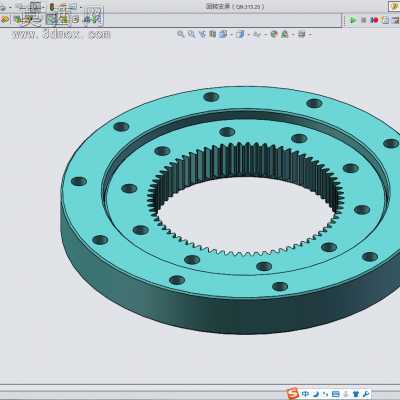Toggle the Chinese/English 中 mode button
This screenshot has height=400, width=400.
tap(305, 394)
